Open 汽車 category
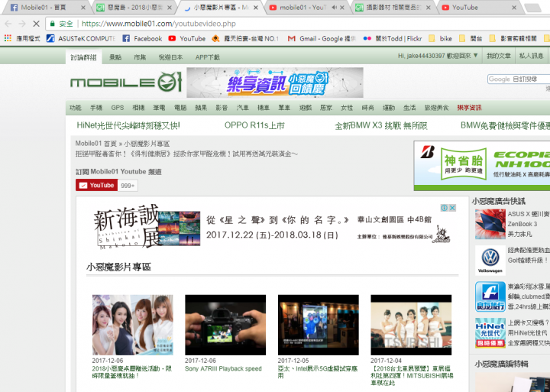550x392 pixels. point(242,108)
